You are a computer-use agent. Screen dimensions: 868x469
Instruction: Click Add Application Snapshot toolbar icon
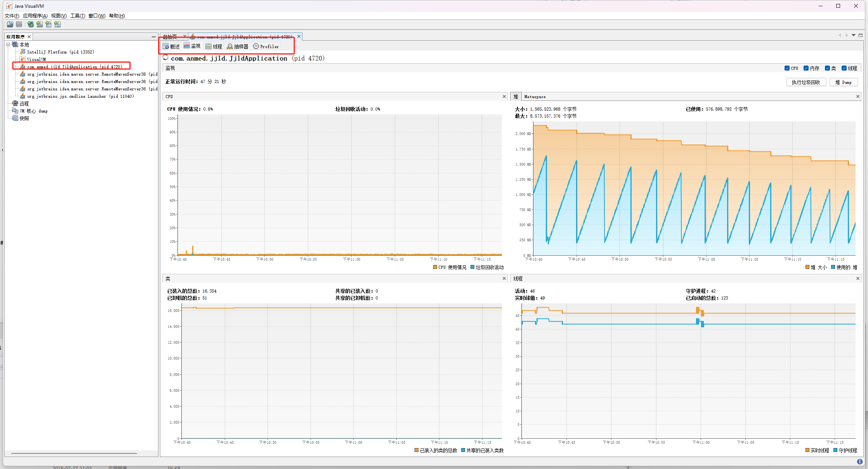click(57, 24)
